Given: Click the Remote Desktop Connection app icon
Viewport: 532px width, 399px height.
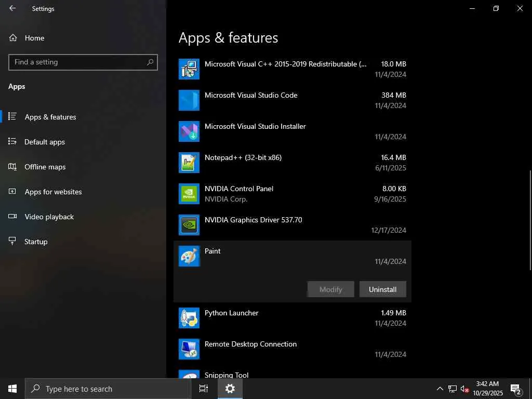Looking at the screenshot, I should click(x=189, y=349).
